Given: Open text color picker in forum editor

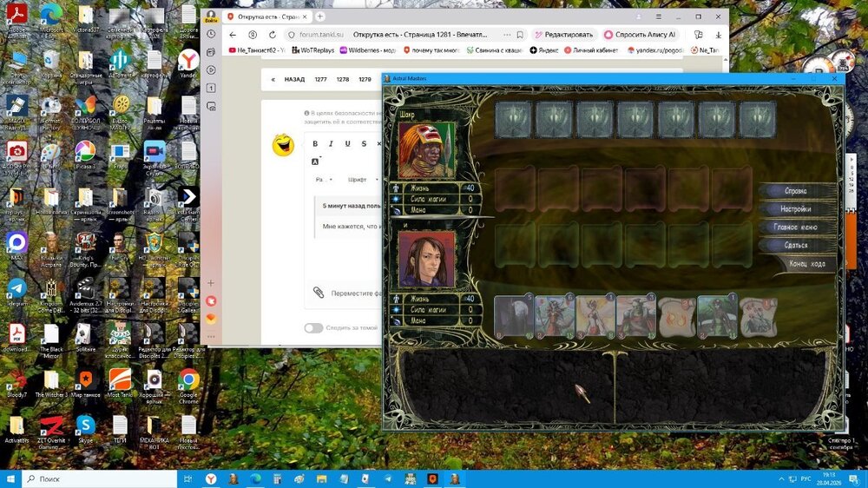Looking at the screenshot, I should point(315,162).
